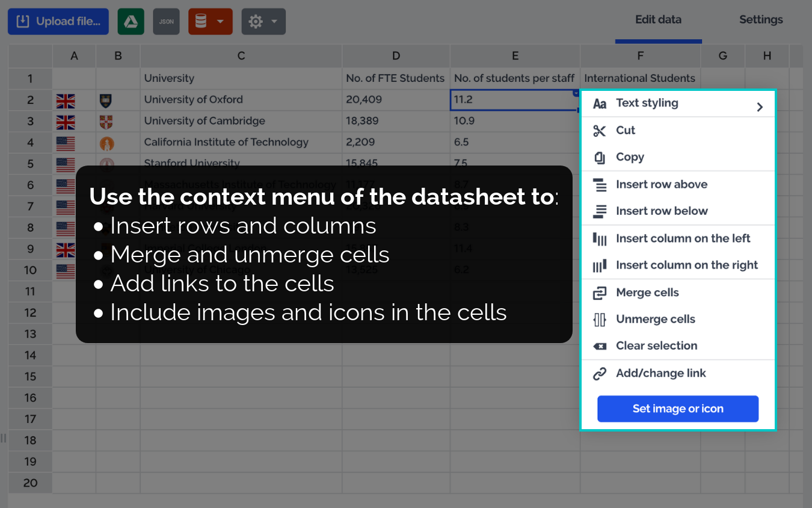This screenshot has height=508, width=812.
Task: Click the Google Drive import icon
Action: [x=131, y=22]
